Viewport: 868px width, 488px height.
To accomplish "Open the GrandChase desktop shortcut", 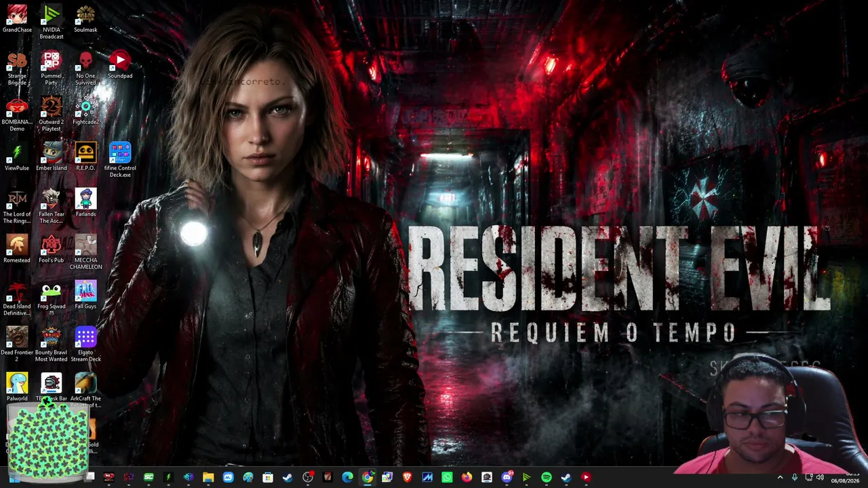I will [17, 19].
